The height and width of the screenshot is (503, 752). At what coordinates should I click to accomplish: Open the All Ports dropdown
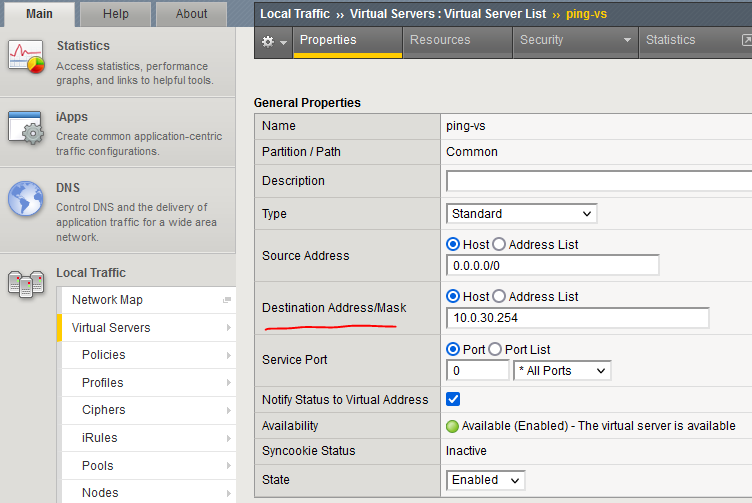point(562,371)
